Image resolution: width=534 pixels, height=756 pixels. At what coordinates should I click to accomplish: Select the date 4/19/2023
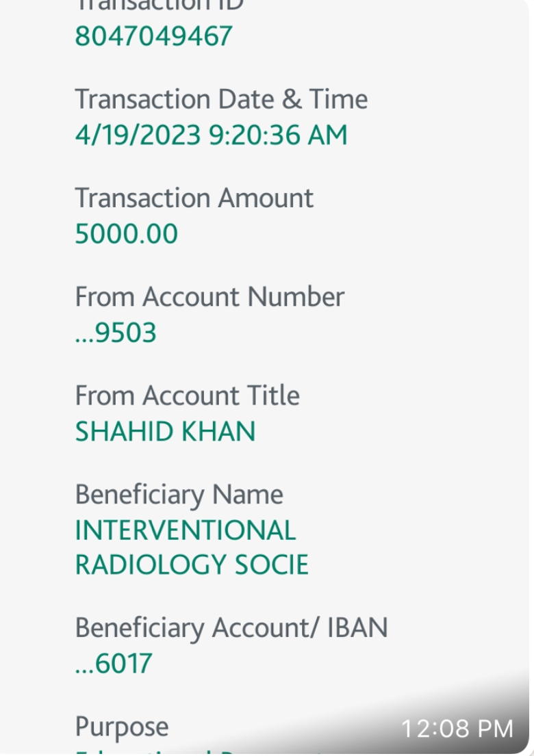(136, 135)
